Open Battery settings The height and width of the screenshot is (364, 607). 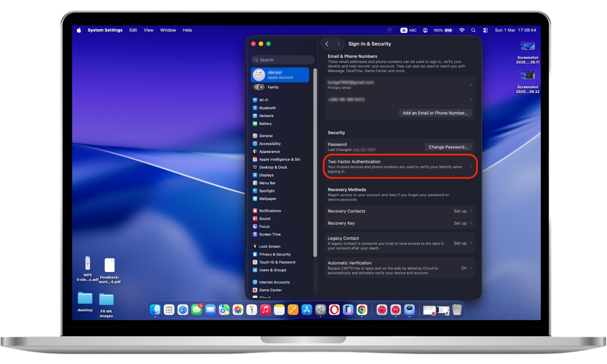265,124
